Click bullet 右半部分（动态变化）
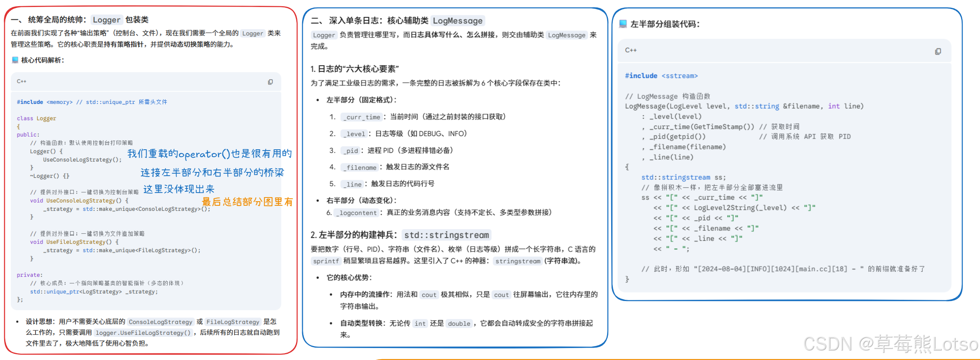Image resolution: width=980 pixels, height=360 pixels. tap(362, 200)
